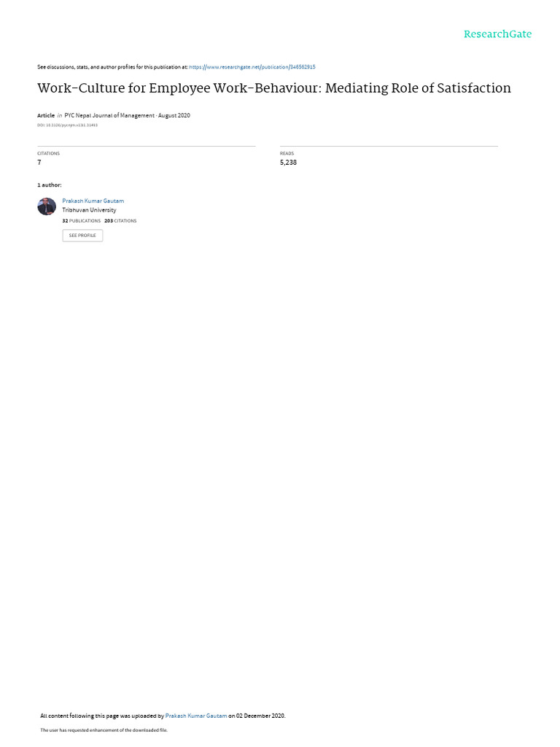Click the ResearchGate logo
Viewport: 560px width, 747px height.
pyautogui.click(x=497, y=34)
